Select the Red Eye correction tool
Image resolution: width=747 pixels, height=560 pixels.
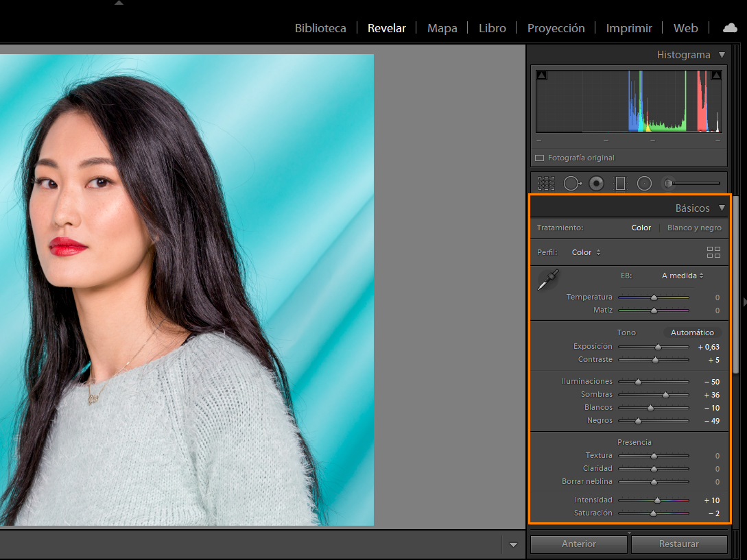pos(596,183)
